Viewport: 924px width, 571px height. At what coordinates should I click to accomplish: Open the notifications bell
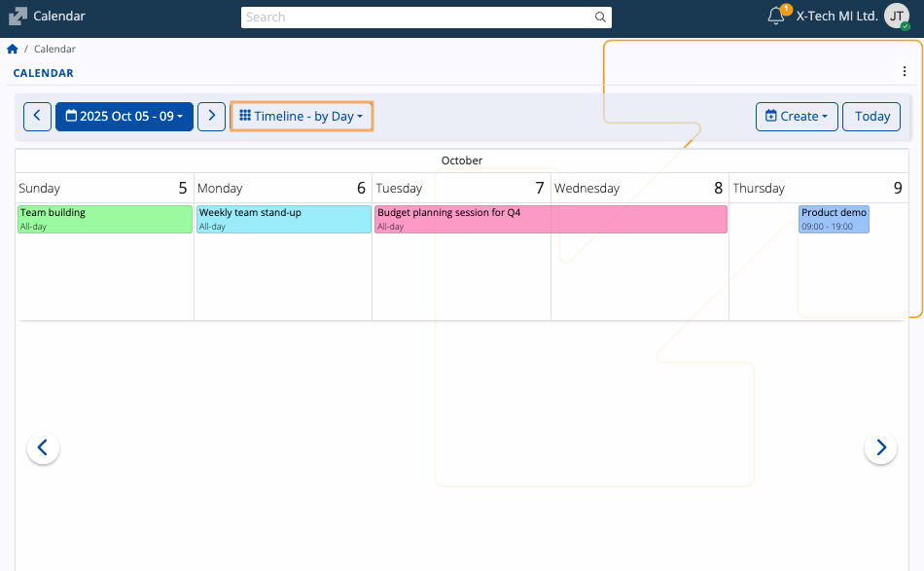[x=776, y=16]
